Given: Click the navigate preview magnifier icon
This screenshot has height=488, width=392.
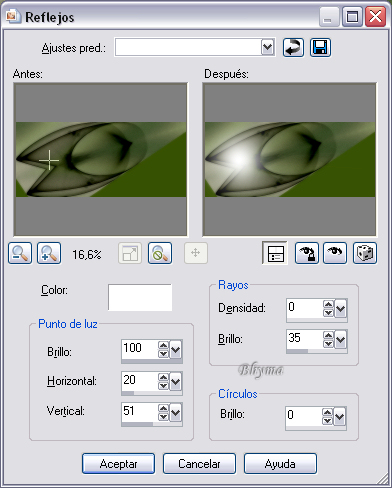Looking at the screenshot, I should pos(160,253).
